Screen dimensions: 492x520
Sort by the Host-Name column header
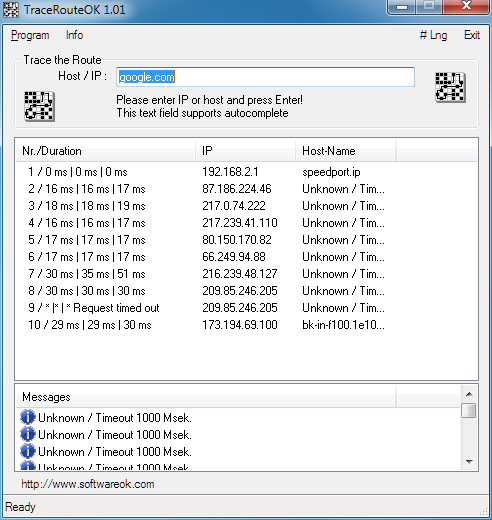click(346, 151)
